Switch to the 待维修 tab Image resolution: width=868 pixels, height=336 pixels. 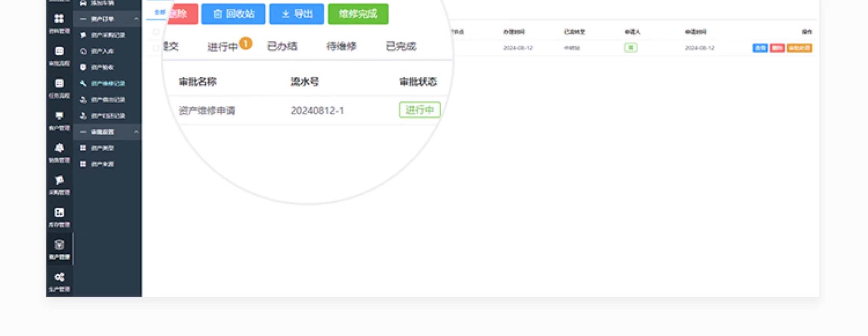(341, 47)
